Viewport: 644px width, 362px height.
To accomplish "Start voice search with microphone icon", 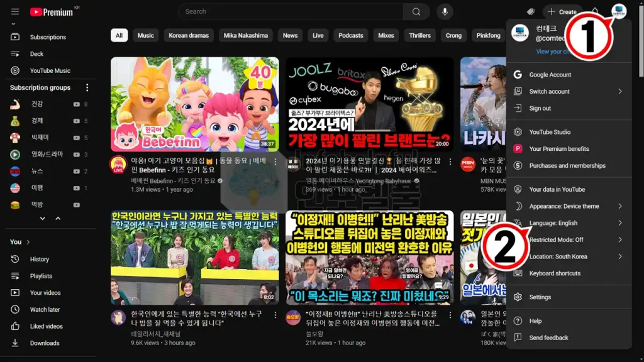I will pos(445,11).
